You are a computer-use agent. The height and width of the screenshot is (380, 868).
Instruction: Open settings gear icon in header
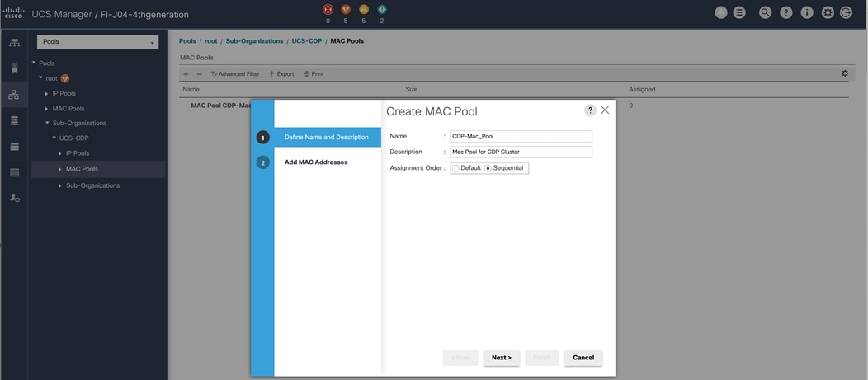(828, 12)
